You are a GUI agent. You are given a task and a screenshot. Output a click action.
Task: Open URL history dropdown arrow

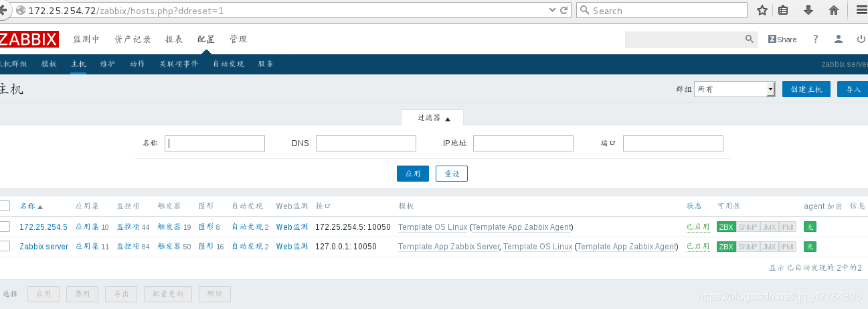(552, 10)
